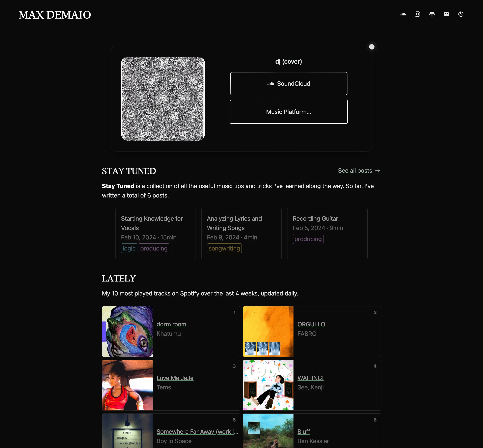The width and height of the screenshot is (483, 448).
Task: Click the artist name Khatumu
Action: pyautogui.click(x=169, y=334)
